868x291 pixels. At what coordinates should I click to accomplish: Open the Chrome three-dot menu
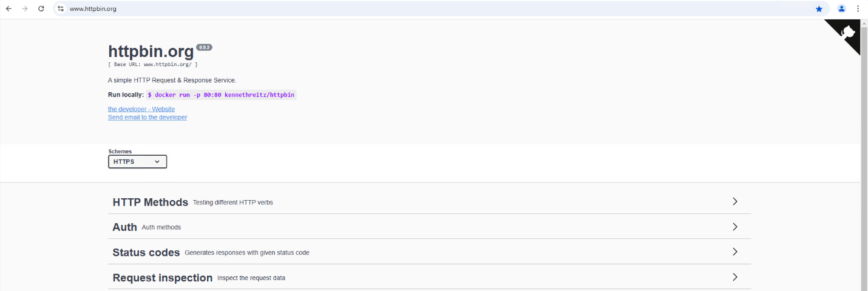click(x=858, y=8)
